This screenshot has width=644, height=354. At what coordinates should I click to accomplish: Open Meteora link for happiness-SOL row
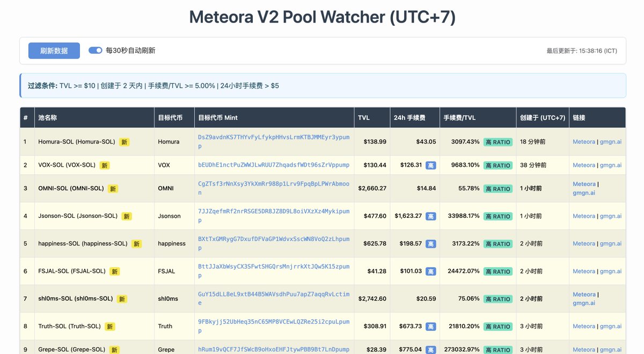tap(584, 244)
